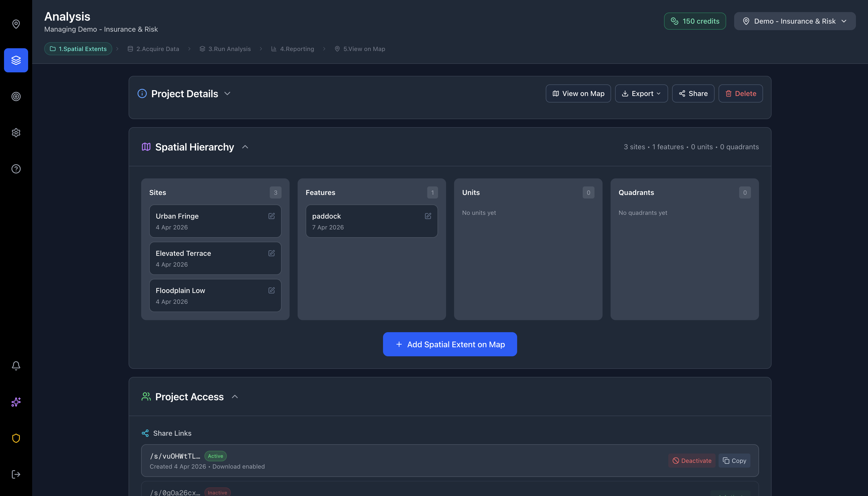The height and width of the screenshot is (496, 868).
Task: Go to 2.Acquire Data step
Action: pyautogui.click(x=153, y=49)
